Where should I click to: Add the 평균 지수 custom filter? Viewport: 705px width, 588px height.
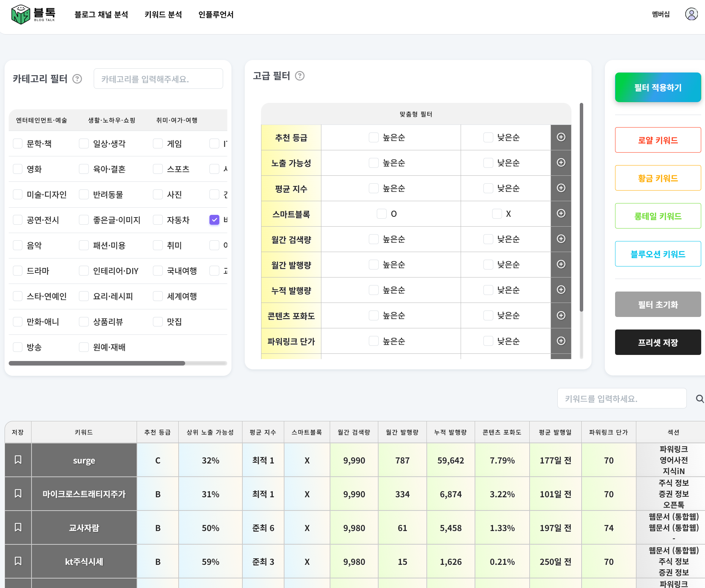(x=561, y=188)
